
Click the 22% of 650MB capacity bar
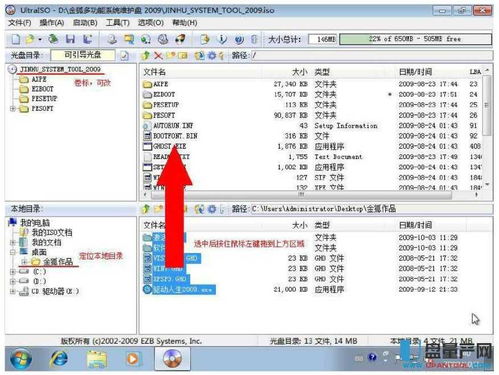click(415, 39)
